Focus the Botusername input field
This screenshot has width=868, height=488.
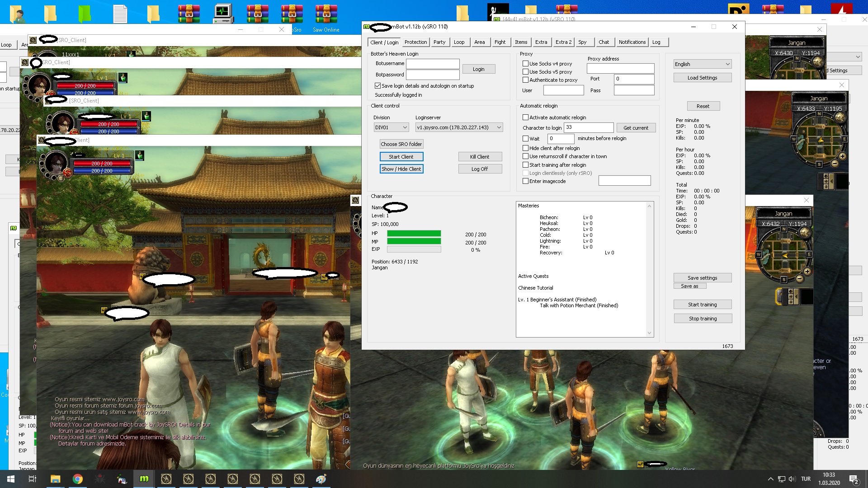[x=433, y=64]
